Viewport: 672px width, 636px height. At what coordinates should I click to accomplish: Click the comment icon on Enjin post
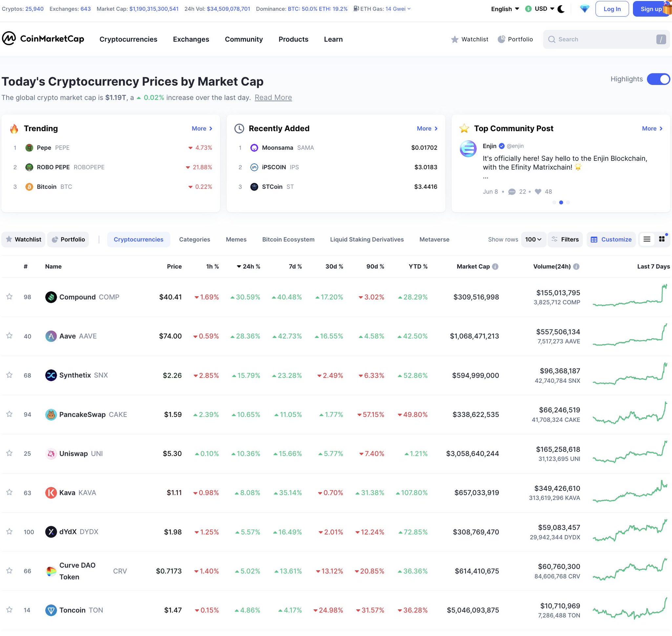512,192
